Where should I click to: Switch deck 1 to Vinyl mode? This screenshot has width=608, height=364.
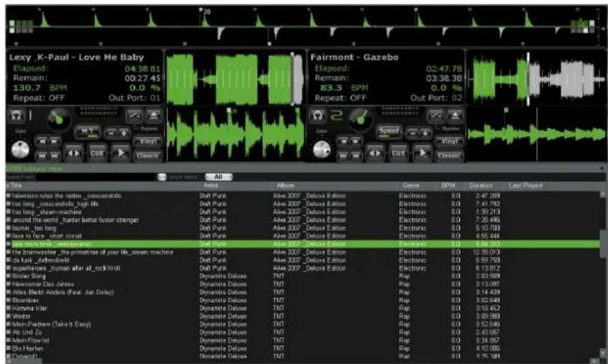(148, 141)
